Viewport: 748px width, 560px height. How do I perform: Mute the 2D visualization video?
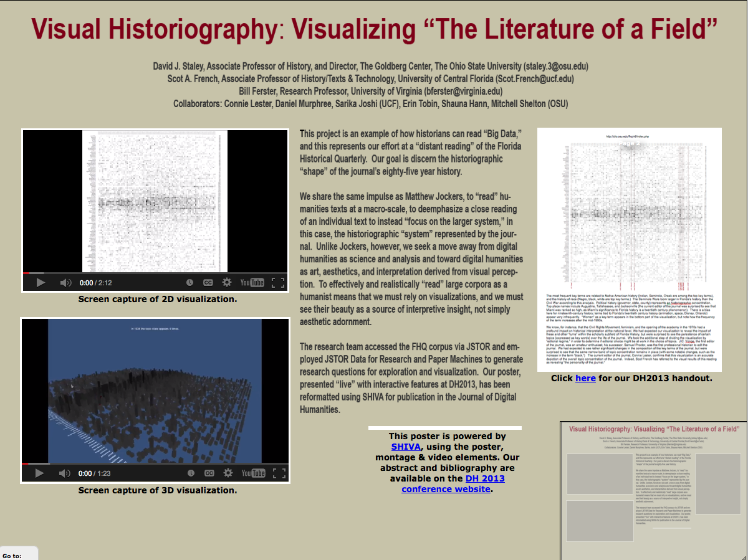coord(65,282)
